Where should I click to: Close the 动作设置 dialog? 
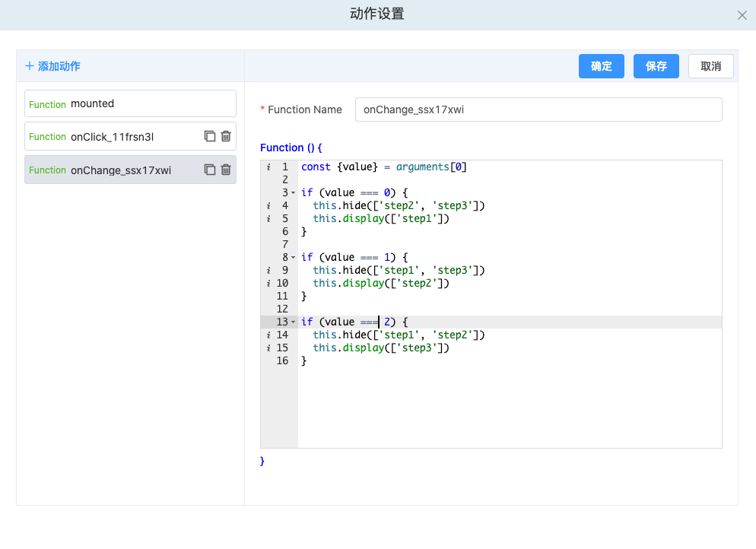742,15
